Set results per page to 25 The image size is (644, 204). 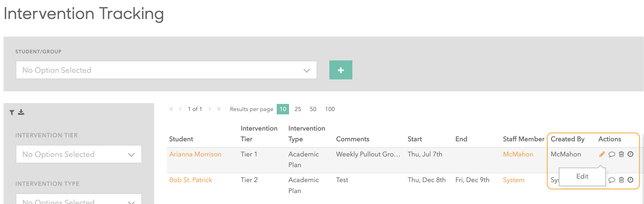tap(298, 109)
